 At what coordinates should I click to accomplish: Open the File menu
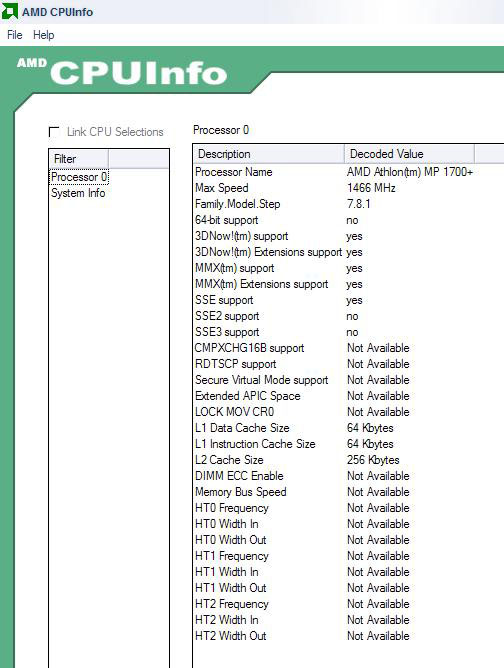click(14, 35)
